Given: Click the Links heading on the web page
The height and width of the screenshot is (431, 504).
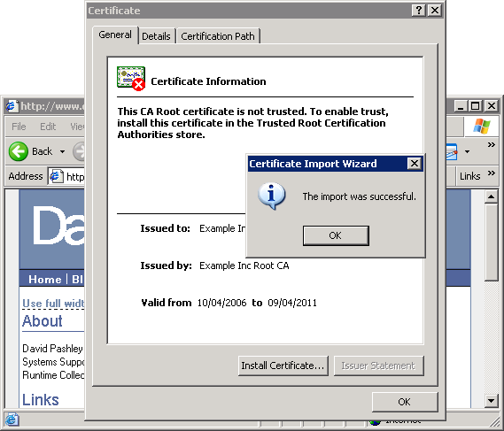Looking at the screenshot, I should tap(41, 400).
